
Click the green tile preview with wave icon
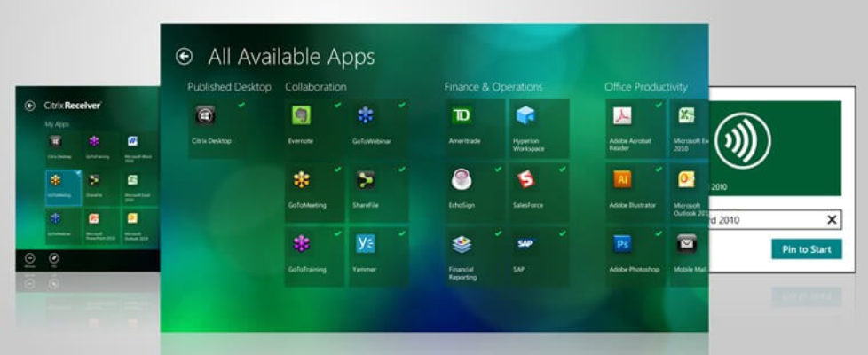(775, 148)
